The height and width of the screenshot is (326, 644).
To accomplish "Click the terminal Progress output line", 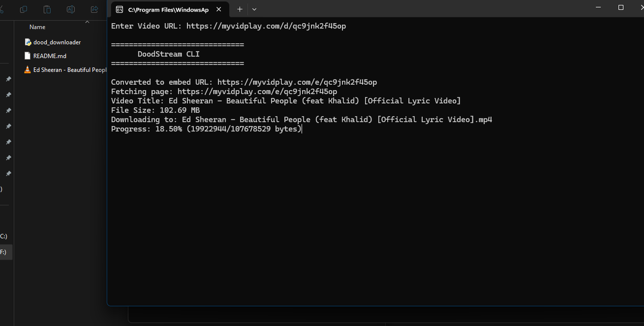I will click(206, 129).
